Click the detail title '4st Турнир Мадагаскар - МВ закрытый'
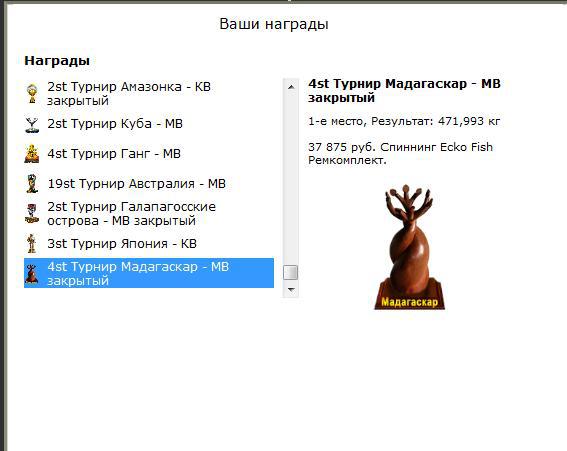This screenshot has width=567, height=451. click(404, 91)
